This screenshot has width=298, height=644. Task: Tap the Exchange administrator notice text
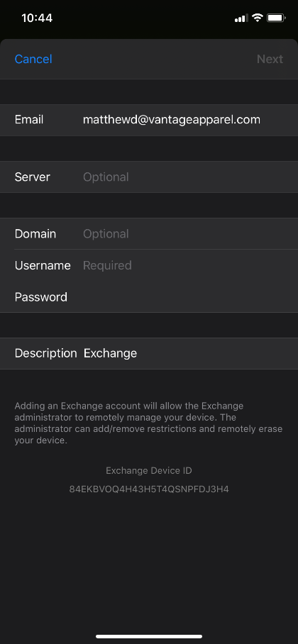point(149,423)
